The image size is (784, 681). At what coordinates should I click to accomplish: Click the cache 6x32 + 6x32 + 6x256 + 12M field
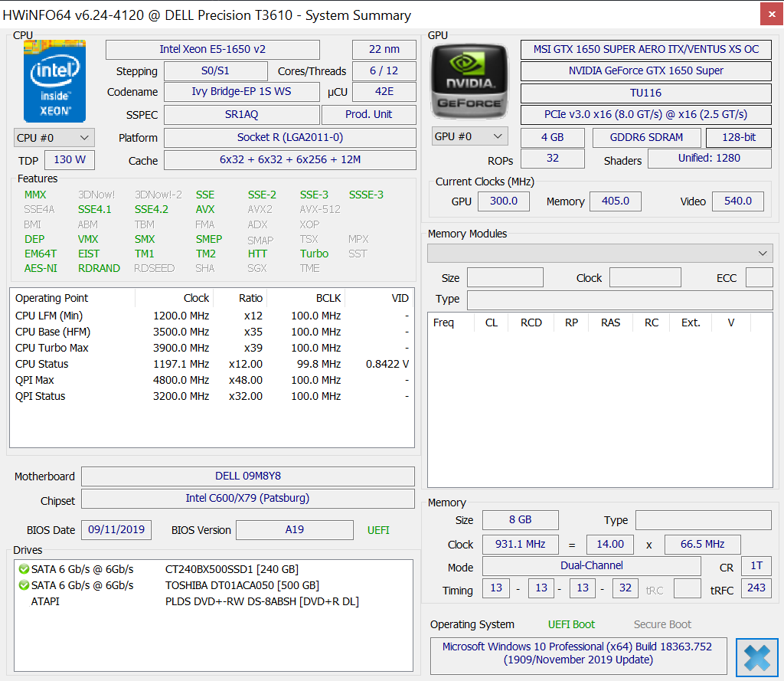pos(290,159)
